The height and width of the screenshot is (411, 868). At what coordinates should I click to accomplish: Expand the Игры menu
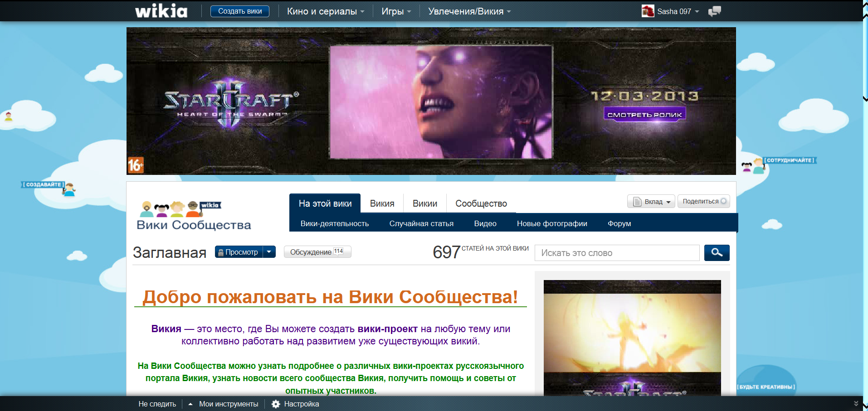pos(396,11)
